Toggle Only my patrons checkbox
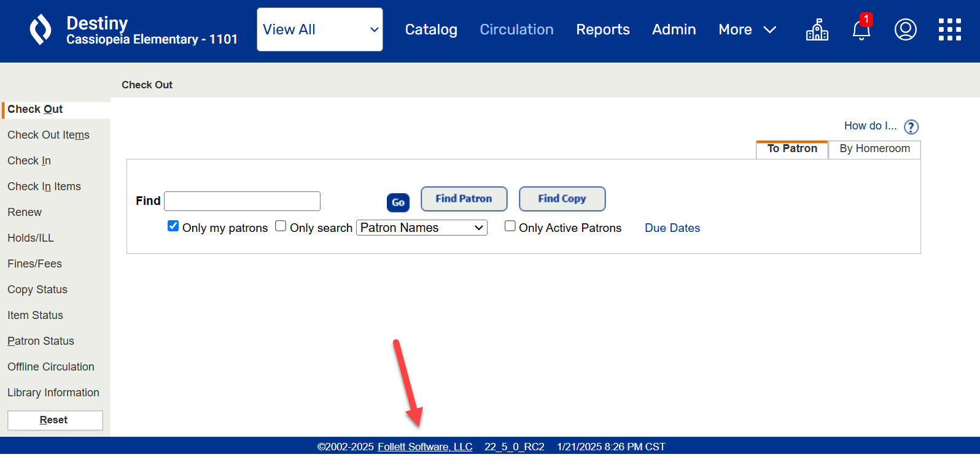Image resolution: width=980 pixels, height=465 pixels. [x=173, y=226]
